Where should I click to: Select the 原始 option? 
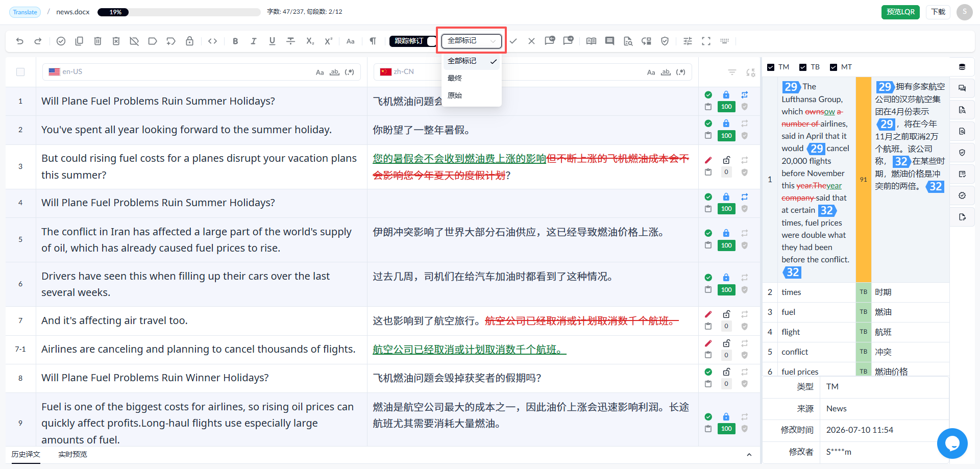tap(472, 95)
